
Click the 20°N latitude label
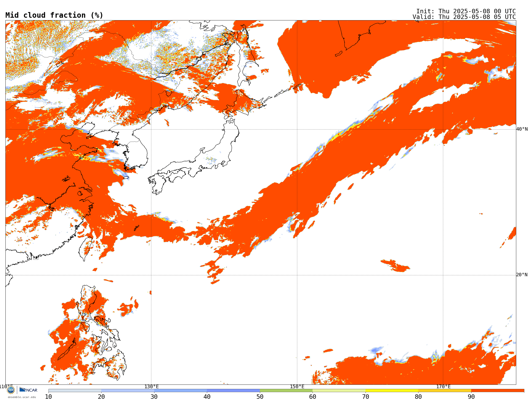pos(522,275)
